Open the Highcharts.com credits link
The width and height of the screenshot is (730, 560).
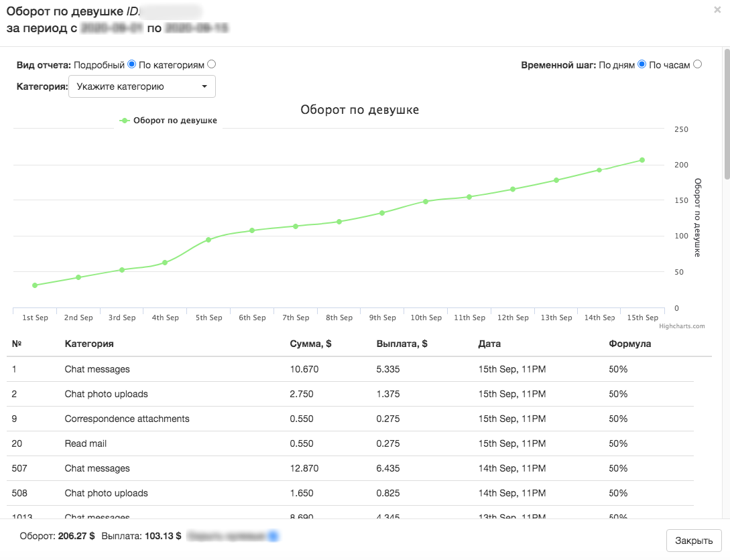682,326
